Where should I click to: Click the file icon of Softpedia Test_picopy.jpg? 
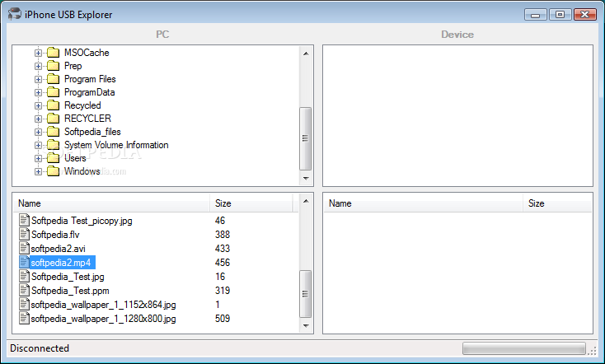click(x=24, y=220)
